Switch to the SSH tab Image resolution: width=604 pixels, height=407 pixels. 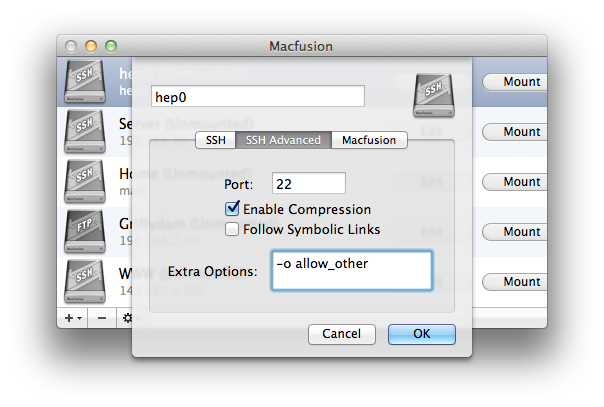[215, 140]
